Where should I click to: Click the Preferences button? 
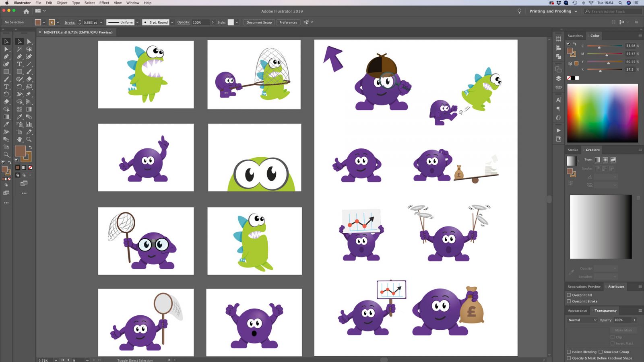point(288,22)
